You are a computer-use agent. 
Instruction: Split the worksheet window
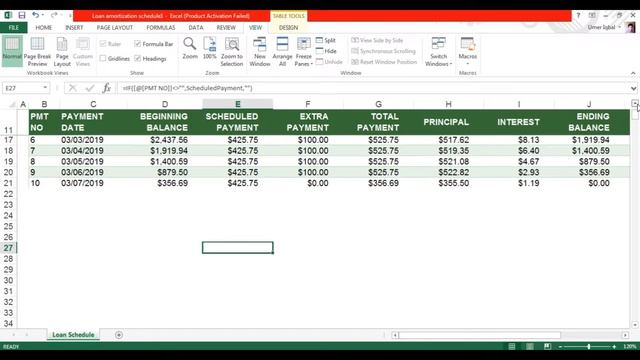click(326, 40)
